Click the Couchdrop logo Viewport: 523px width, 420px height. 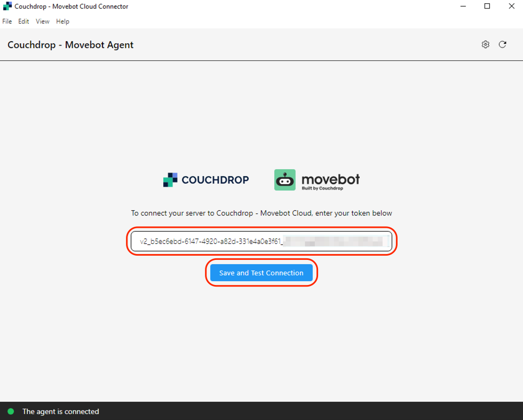click(206, 180)
